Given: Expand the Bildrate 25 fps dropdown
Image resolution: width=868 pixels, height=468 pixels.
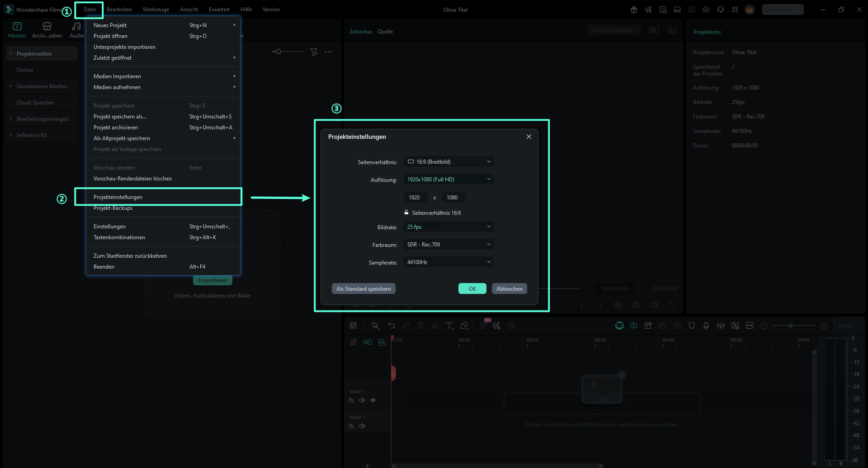Looking at the screenshot, I should [448, 227].
